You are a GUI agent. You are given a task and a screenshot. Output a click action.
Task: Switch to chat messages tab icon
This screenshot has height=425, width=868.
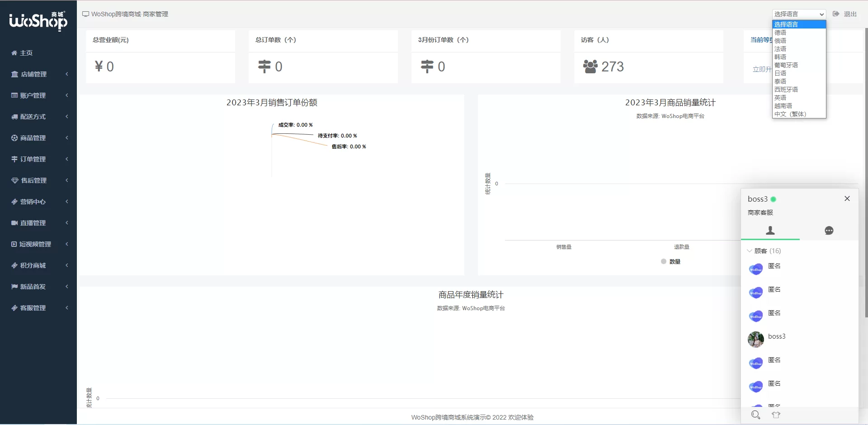(829, 231)
